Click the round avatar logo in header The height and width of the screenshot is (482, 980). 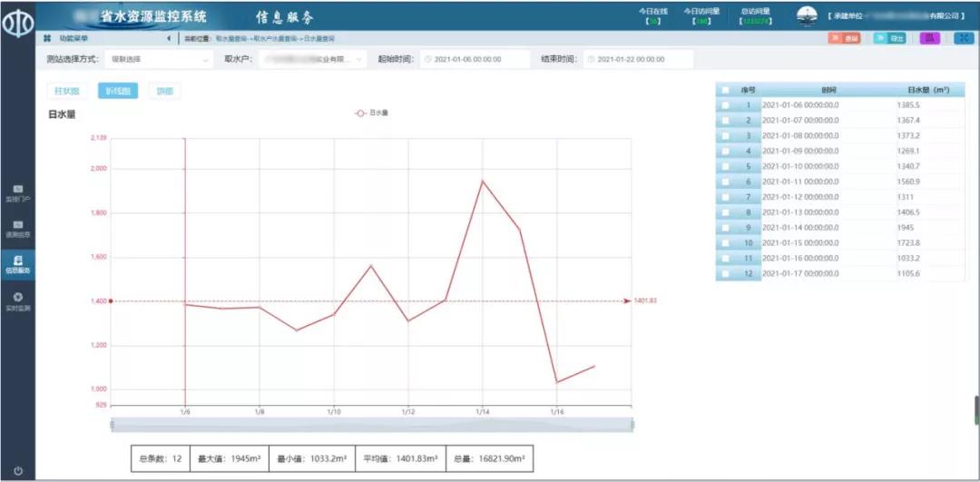click(807, 16)
